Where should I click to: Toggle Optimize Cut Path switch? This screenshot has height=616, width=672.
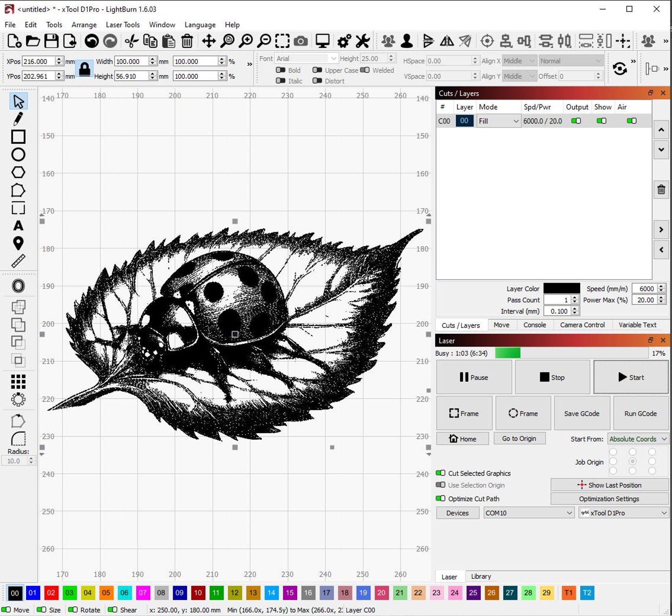pos(441,498)
